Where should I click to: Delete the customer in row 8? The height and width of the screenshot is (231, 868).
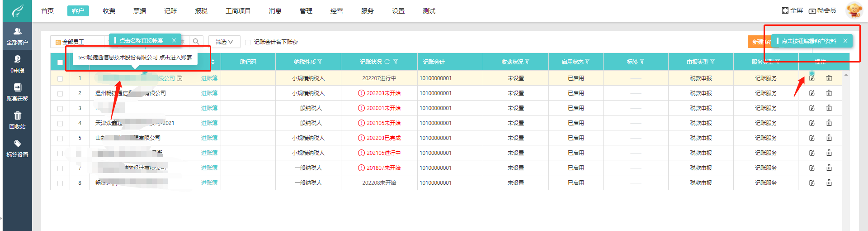tap(829, 183)
